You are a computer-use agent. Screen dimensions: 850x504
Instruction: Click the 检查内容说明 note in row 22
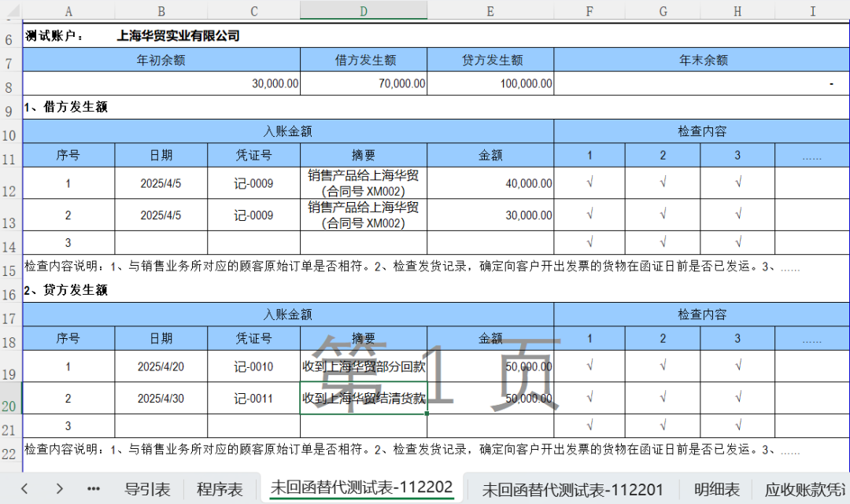point(412,449)
